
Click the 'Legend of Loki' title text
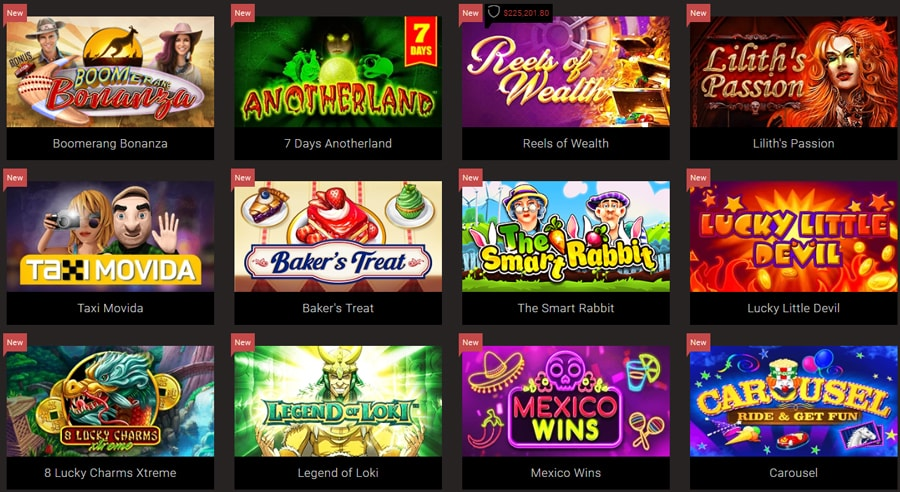[x=338, y=473]
